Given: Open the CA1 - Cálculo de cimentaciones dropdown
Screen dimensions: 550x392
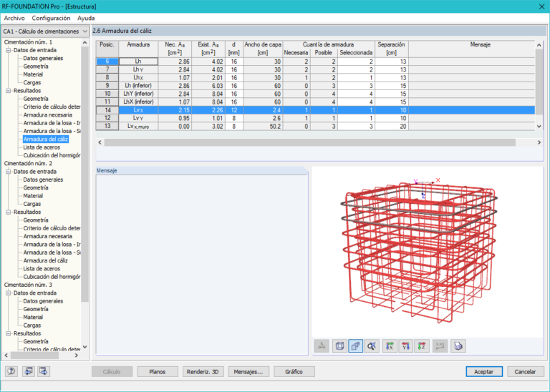Looking at the screenshot, I should tap(45, 31).
